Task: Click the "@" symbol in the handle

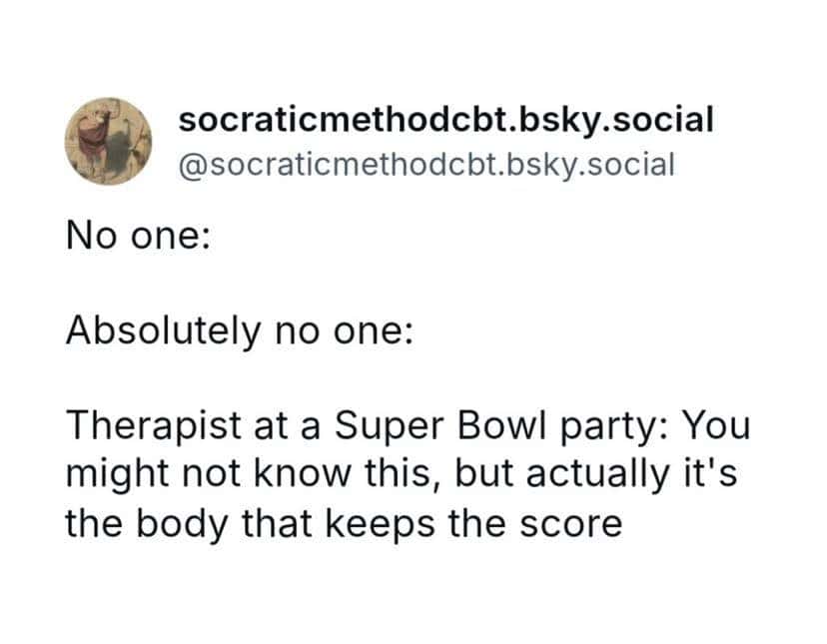Action: (x=190, y=163)
